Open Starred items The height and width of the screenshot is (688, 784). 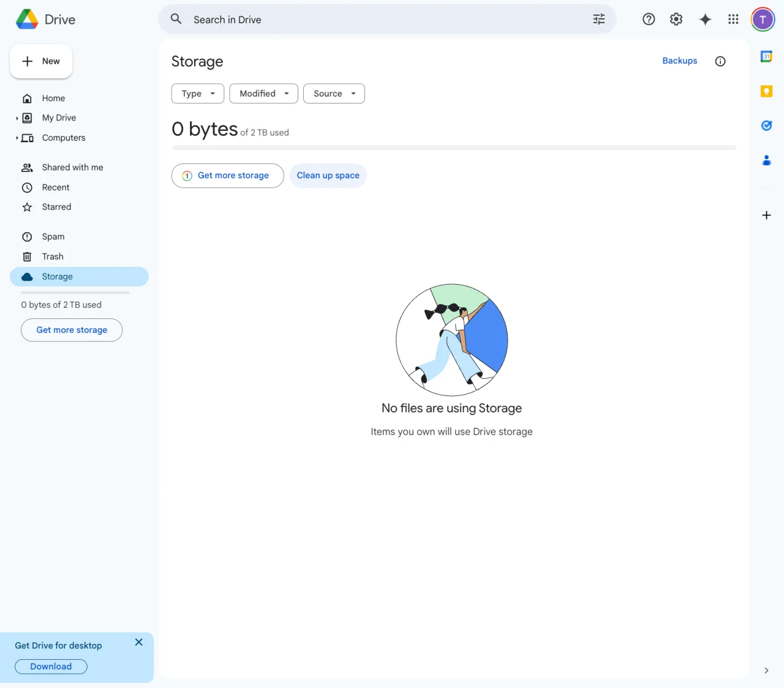click(x=79, y=207)
